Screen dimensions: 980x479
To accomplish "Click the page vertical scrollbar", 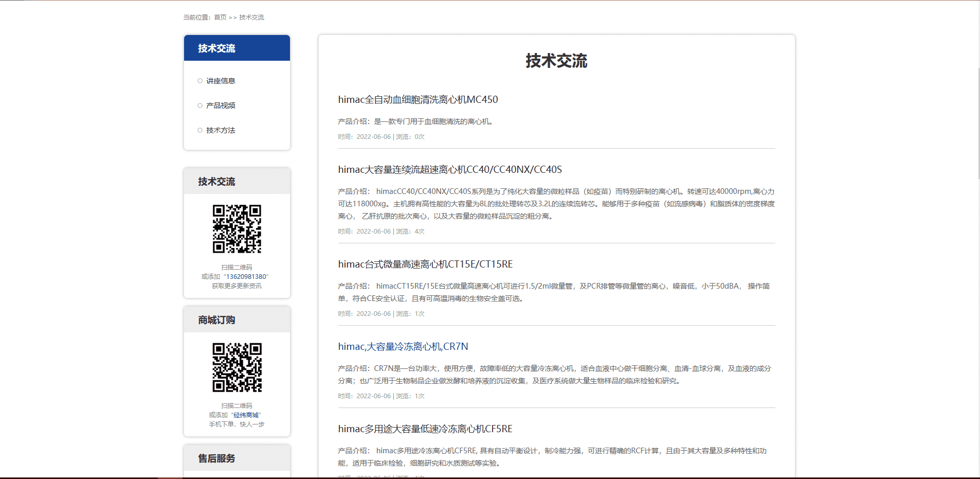I will (x=978, y=123).
